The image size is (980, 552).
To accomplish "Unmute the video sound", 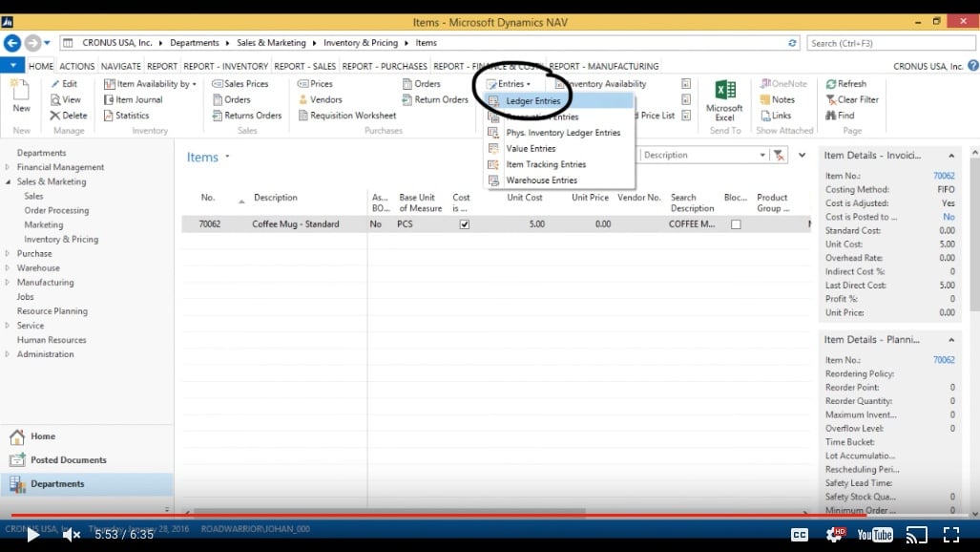I will pyautogui.click(x=72, y=535).
